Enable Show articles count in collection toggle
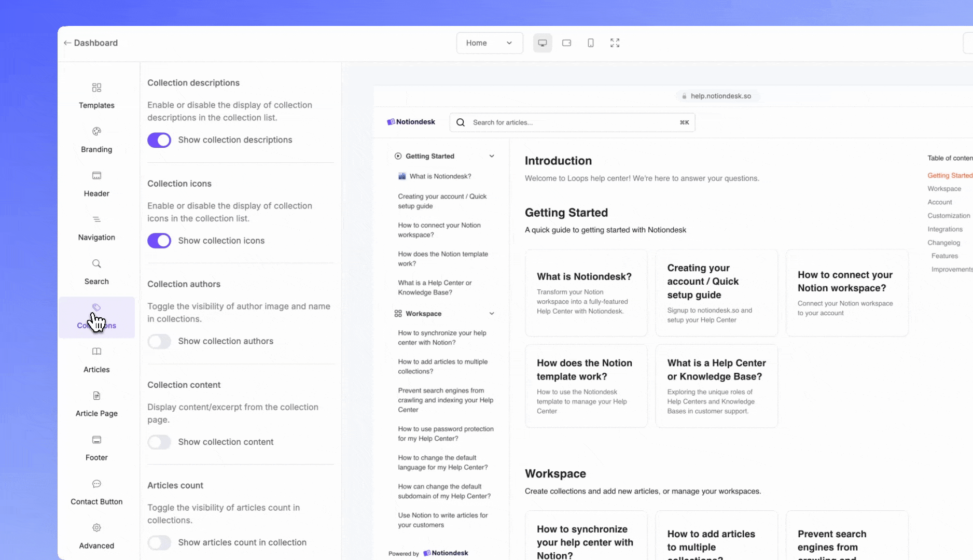 click(159, 542)
